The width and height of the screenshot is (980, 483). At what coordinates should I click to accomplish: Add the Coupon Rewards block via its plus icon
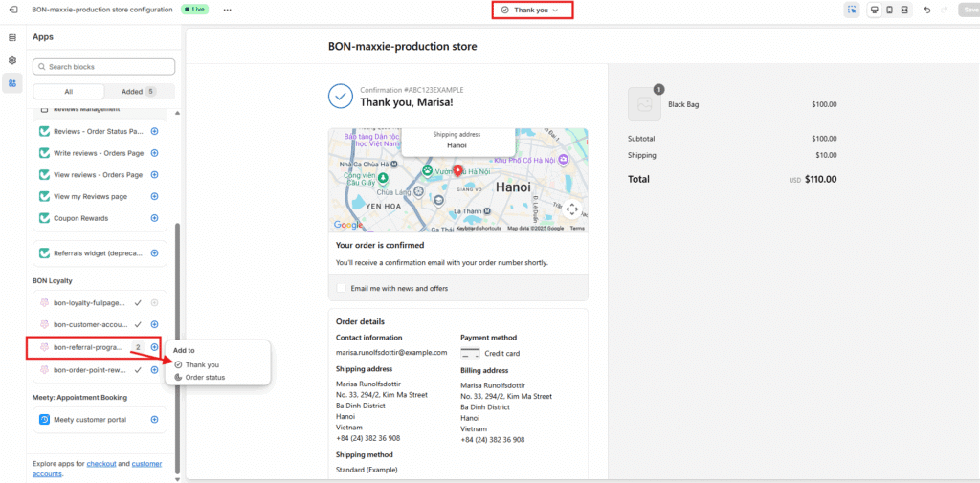pyautogui.click(x=154, y=218)
